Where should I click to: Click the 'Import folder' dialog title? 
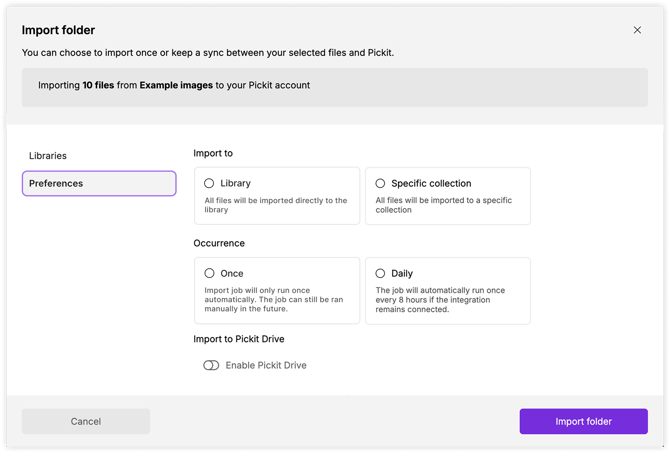pos(59,30)
